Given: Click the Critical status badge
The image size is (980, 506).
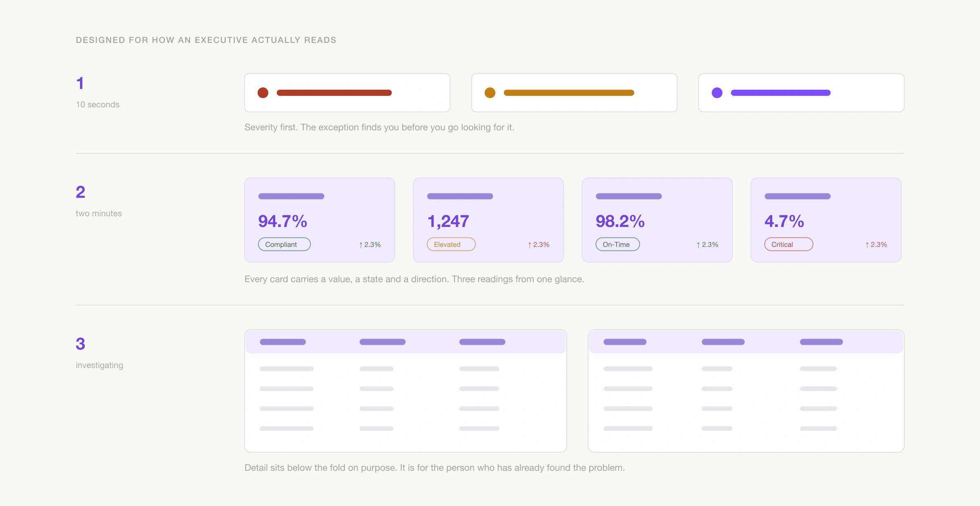Looking at the screenshot, I should tap(788, 244).
